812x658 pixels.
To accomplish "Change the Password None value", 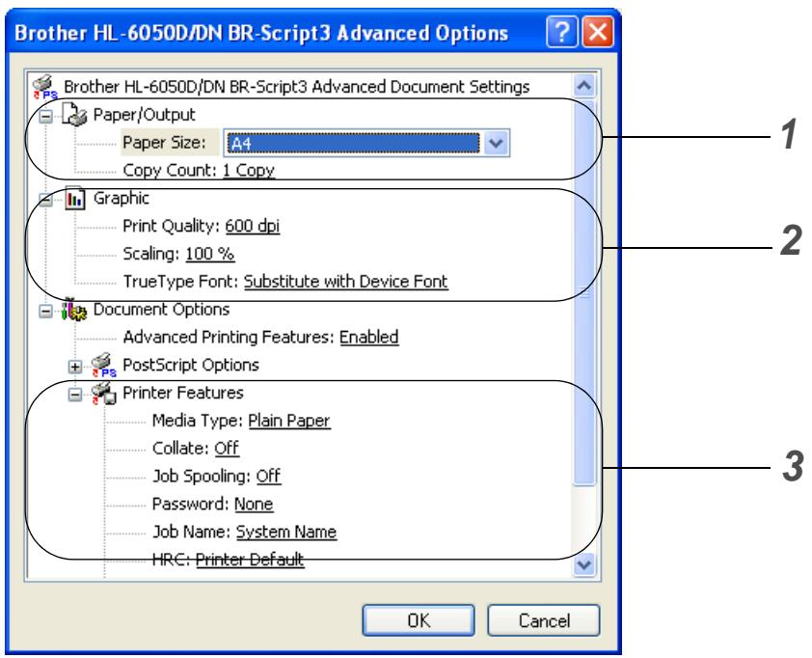I will tap(254, 505).
